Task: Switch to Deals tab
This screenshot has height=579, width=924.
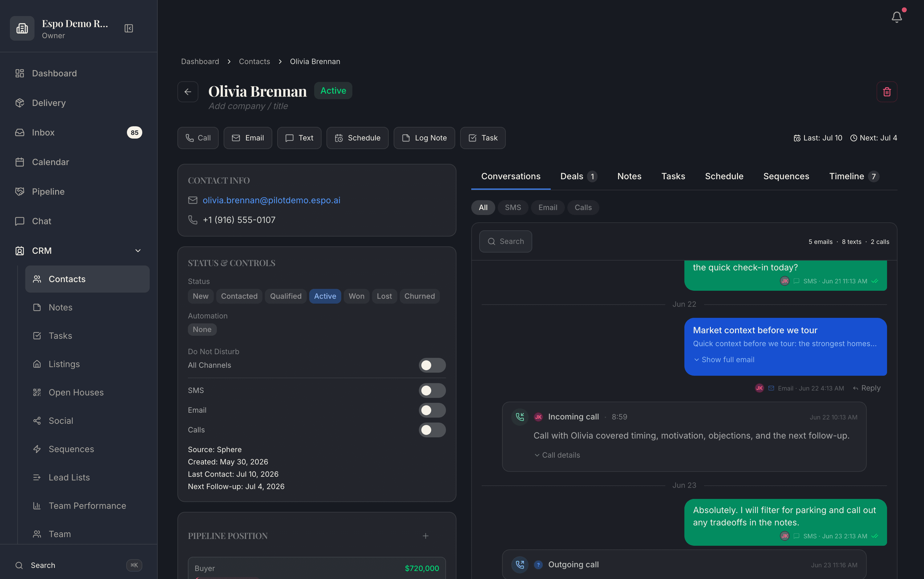Action: pos(579,176)
